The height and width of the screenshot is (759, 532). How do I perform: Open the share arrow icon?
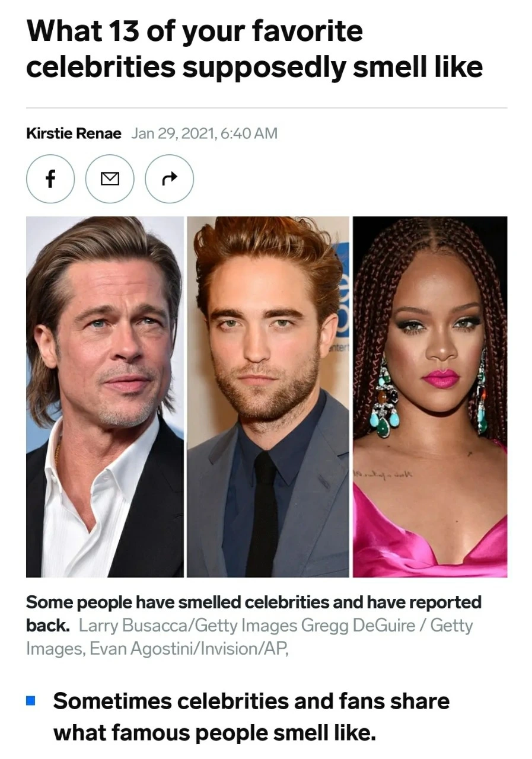pos(169,178)
